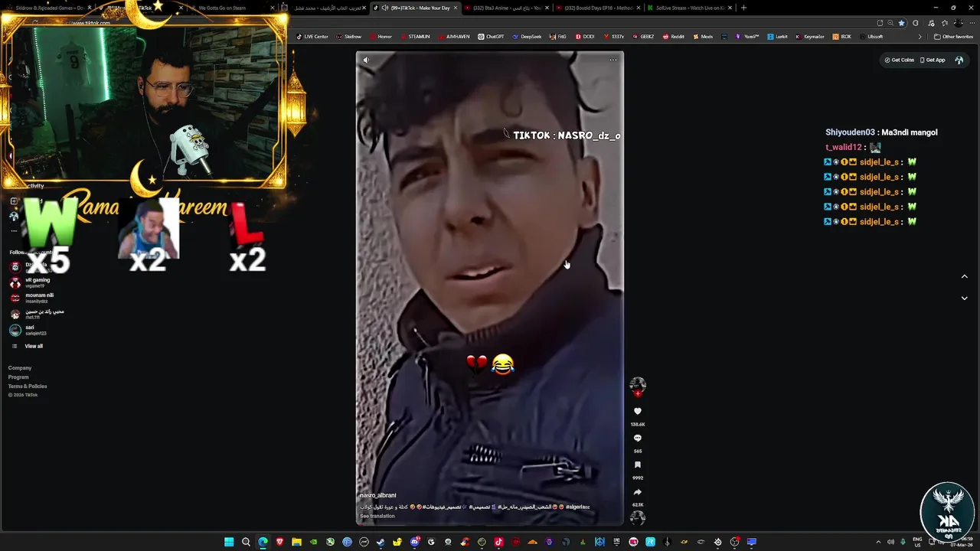Switch to the SofLive Stream tab
The image size is (980, 551).
(x=689, y=8)
